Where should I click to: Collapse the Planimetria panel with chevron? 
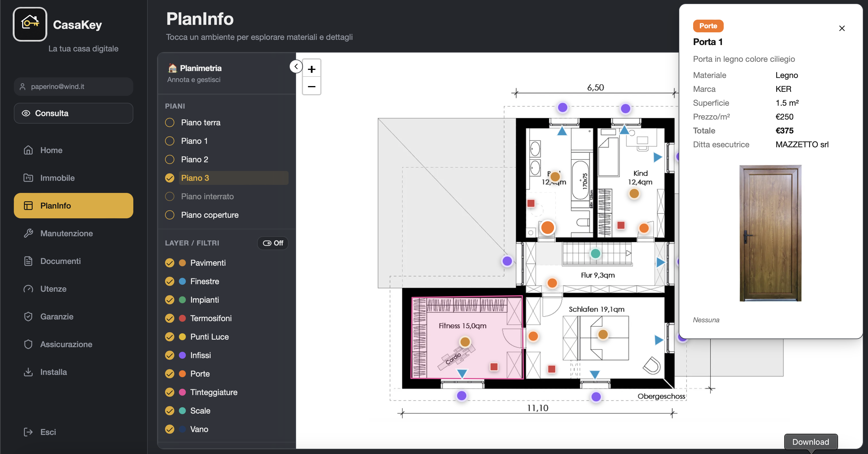point(296,66)
